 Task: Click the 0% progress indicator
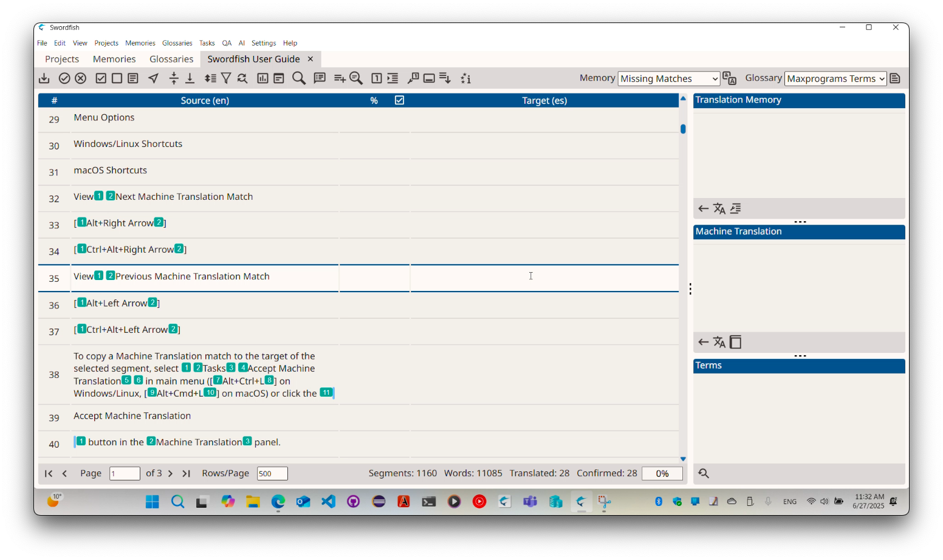tap(662, 474)
